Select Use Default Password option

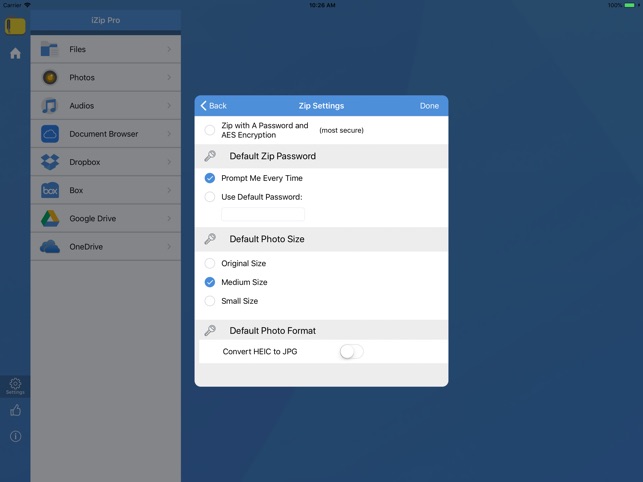(210, 197)
